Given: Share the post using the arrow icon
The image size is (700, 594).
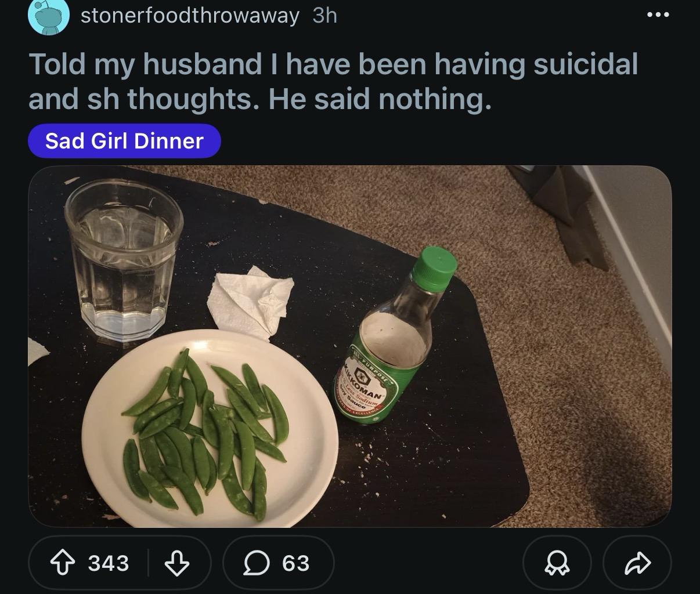Looking at the screenshot, I should 636,563.
